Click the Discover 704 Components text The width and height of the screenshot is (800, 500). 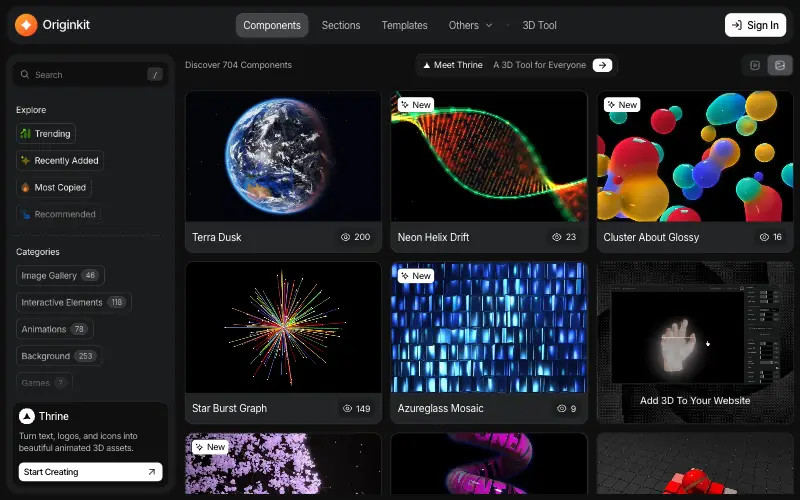point(238,65)
